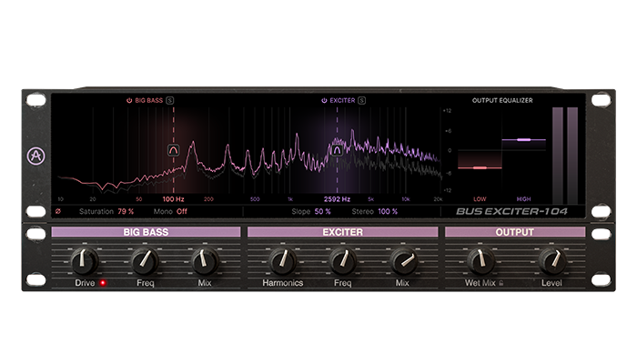Select the HIGH equalizer band handle
637x364 pixels.
pos(523,140)
